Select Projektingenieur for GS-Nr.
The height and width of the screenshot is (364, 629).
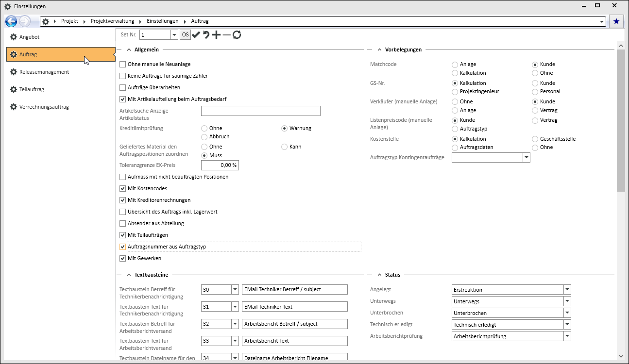coord(455,92)
